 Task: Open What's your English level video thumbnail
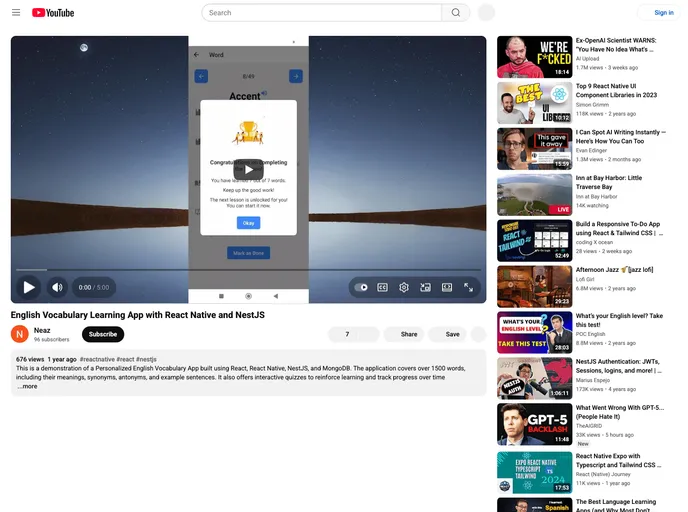(534, 333)
